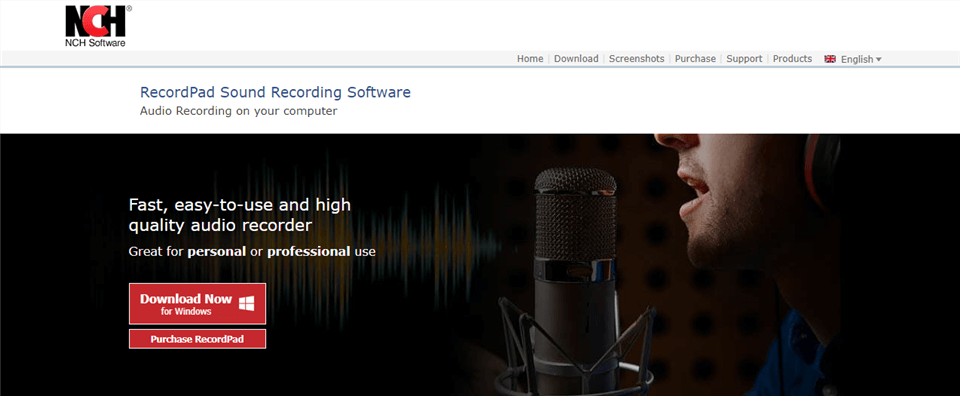The width and height of the screenshot is (960, 396).
Task: Open the Support page
Action: click(x=744, y=59)
